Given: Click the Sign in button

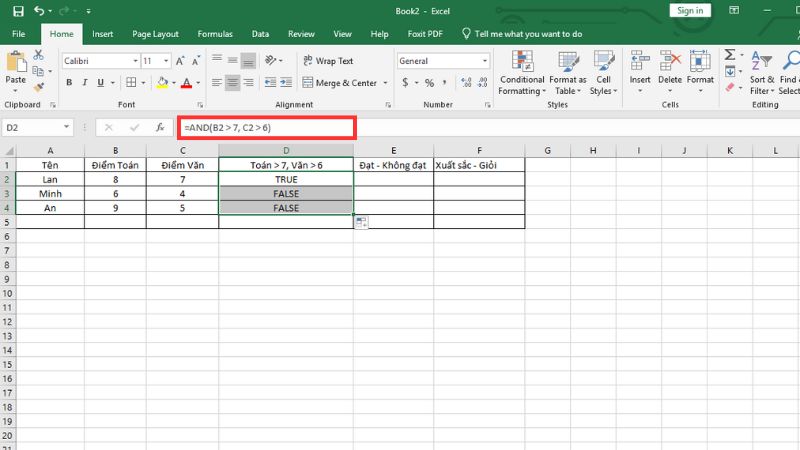Looking at the screenshot, I should pos(690,10).
